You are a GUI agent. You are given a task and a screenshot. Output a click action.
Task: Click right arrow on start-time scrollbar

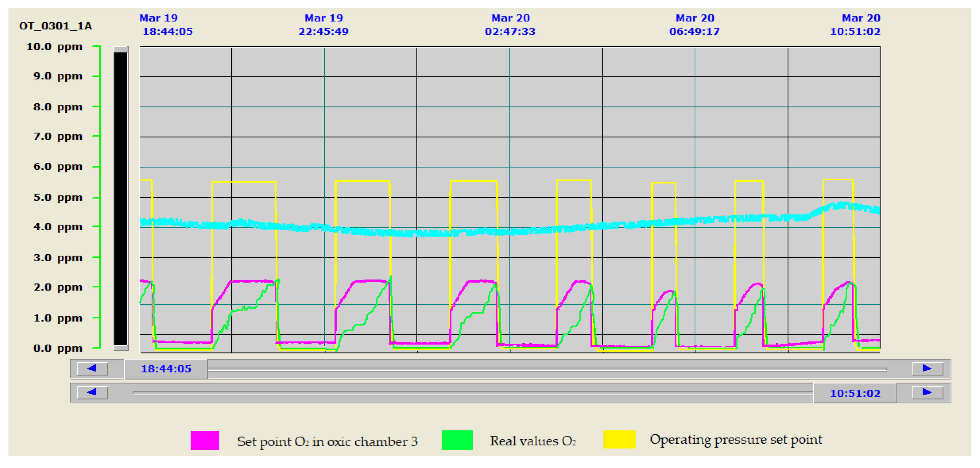click(x=927, y=369)
